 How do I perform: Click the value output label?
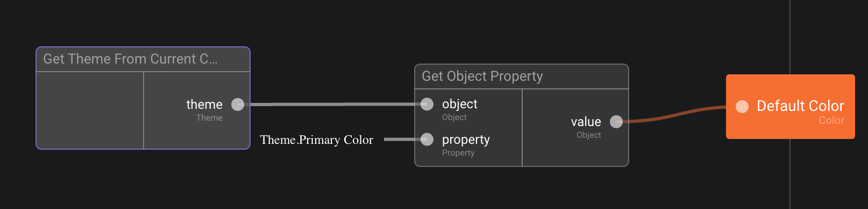click(x=586, y=122)
